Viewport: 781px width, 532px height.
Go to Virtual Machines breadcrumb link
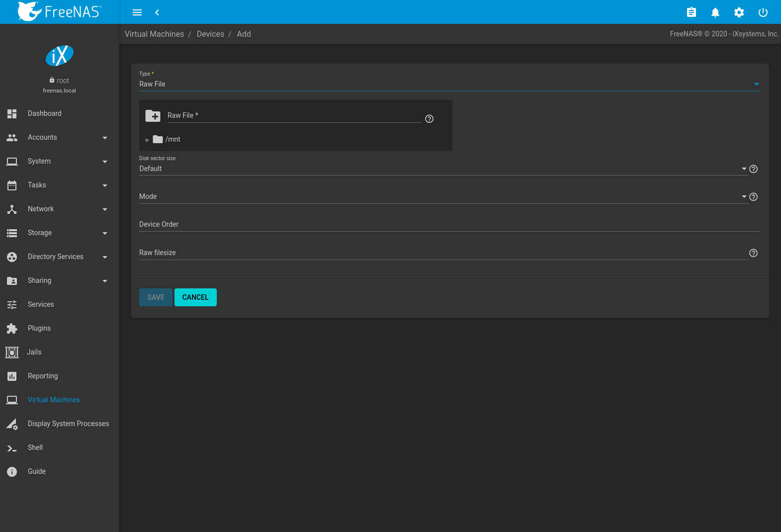click(x=154, y=34)
